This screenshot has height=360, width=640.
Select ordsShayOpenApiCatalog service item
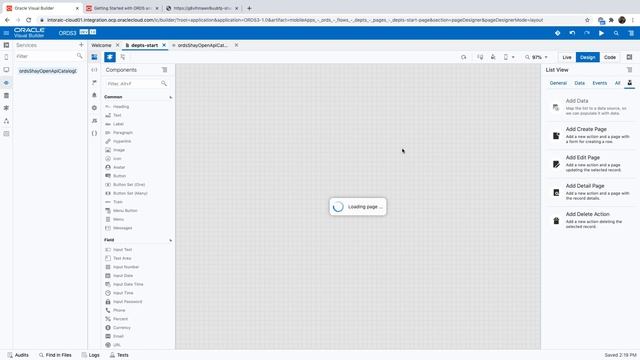(x=48, y=71)
